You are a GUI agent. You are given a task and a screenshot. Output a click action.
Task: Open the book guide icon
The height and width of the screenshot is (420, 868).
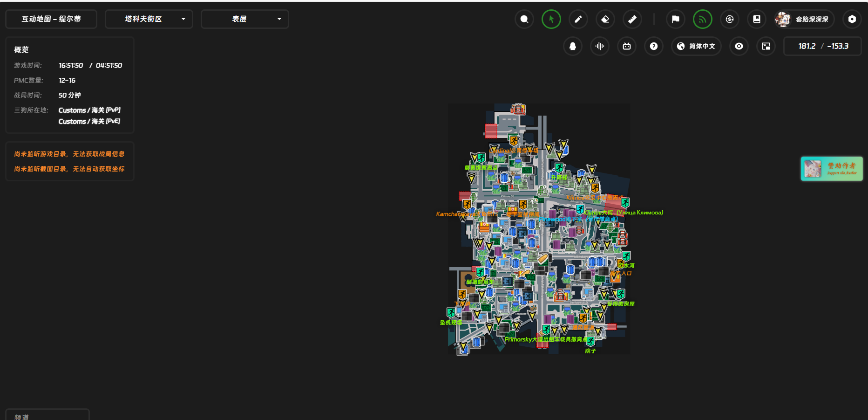[x=757, y=19]
